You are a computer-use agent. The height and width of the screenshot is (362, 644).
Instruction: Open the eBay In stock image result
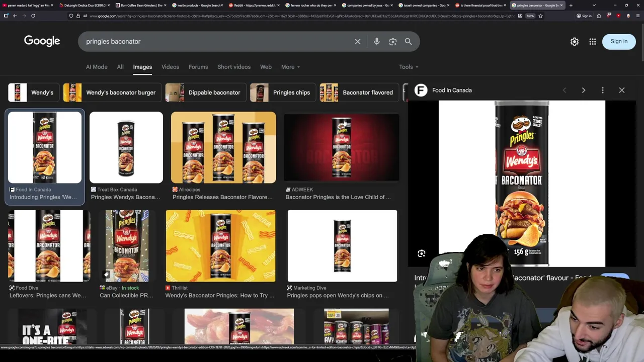127,246
